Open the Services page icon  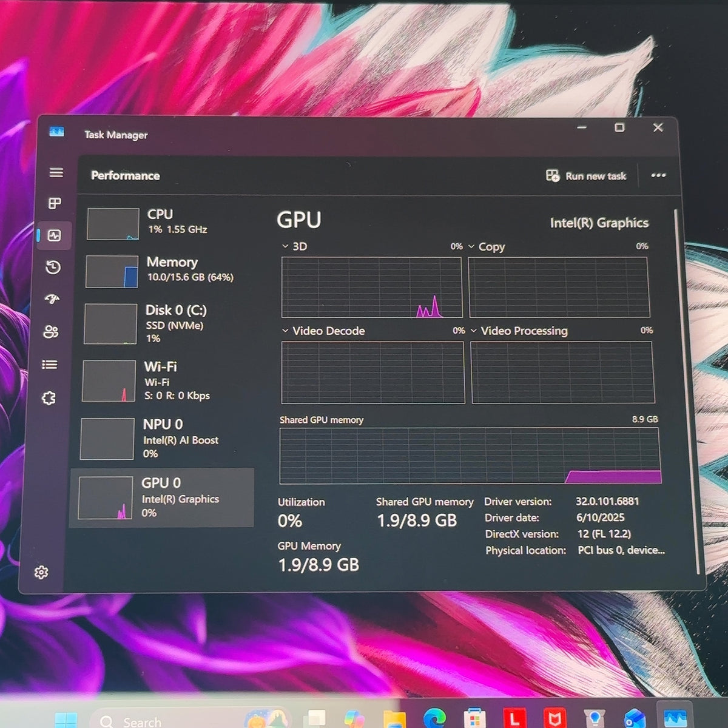point(49,398)
